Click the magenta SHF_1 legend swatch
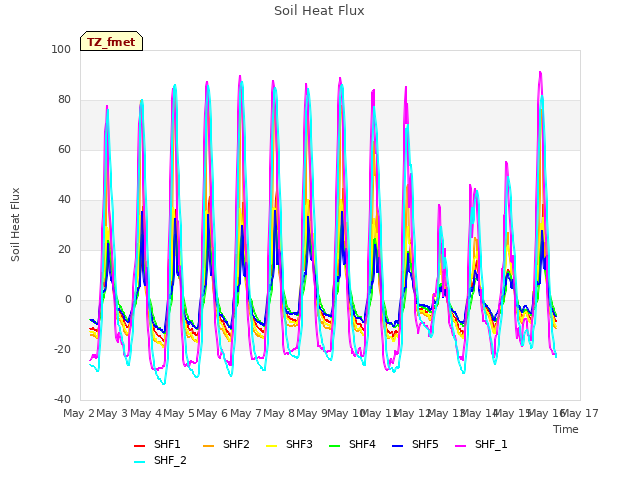The height and width of the screenshot is (480, 640). coord(460,446)
